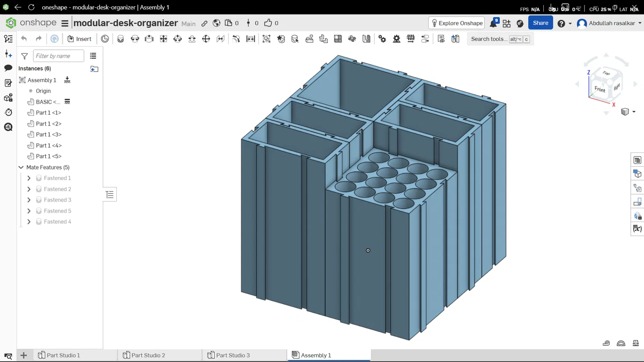Viewport: 644px width, 362px height.
Task: Click the reload icon in title bar
Action: pos(31,7)
